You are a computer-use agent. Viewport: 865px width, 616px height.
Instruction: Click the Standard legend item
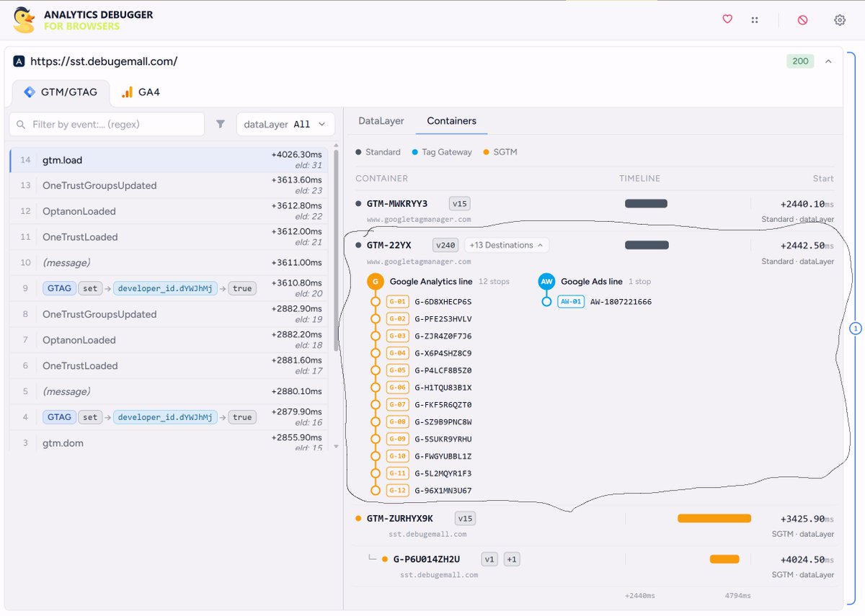[x=378, y=152]
